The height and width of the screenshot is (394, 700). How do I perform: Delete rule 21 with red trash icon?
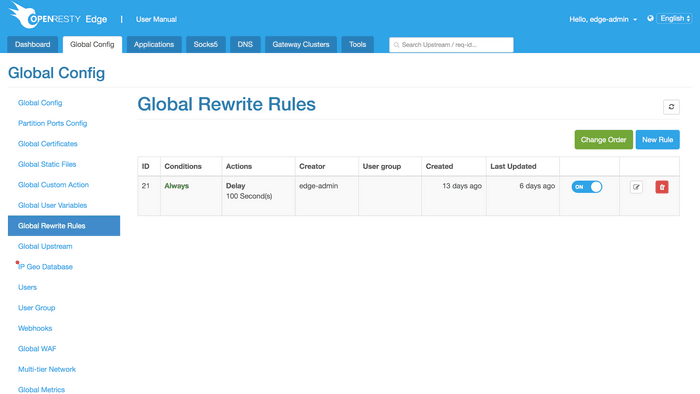662,187
